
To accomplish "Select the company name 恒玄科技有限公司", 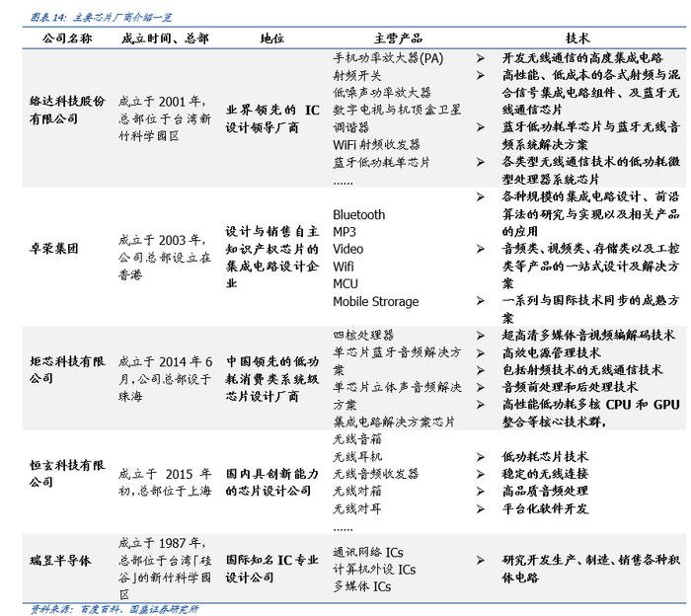I will point(67,474).
